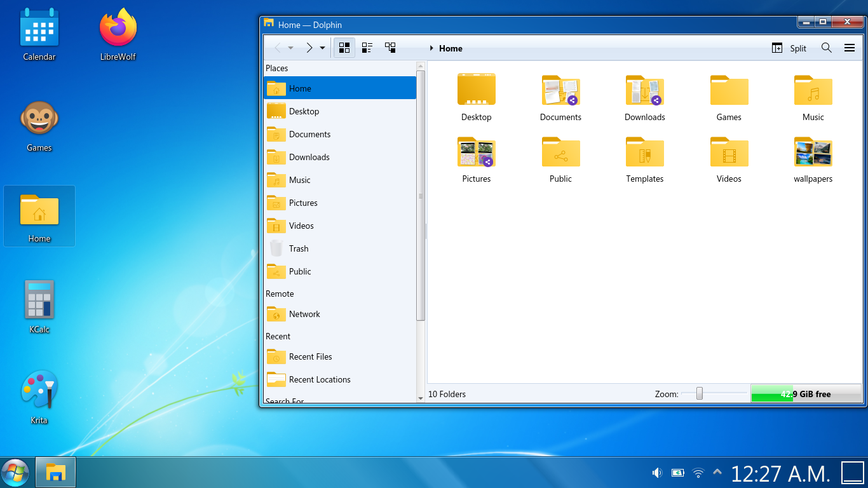
Task: Adjust the Zoom slider in the status bar
Action: pyautogui.click(x=700, y=394)
